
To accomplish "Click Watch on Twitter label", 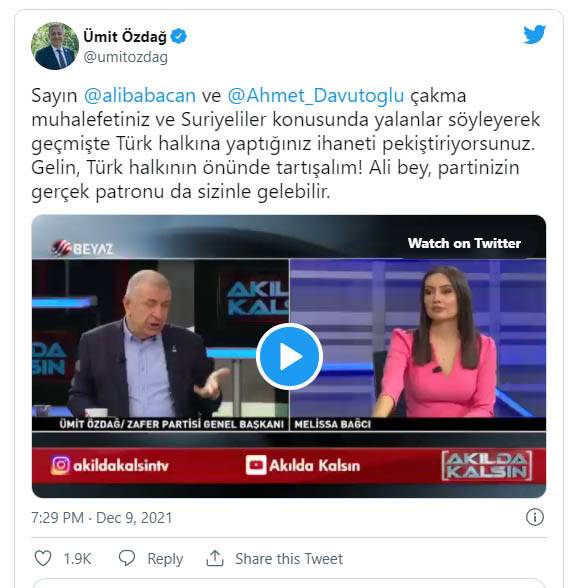I will pyautogui.click(x=464, y=243).
